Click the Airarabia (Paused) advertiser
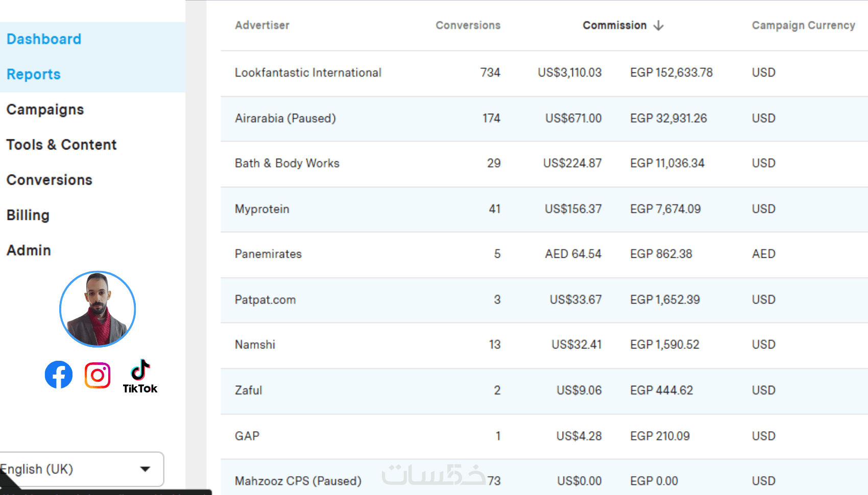Viewport: 868px width, 495px height. point(285,118)
